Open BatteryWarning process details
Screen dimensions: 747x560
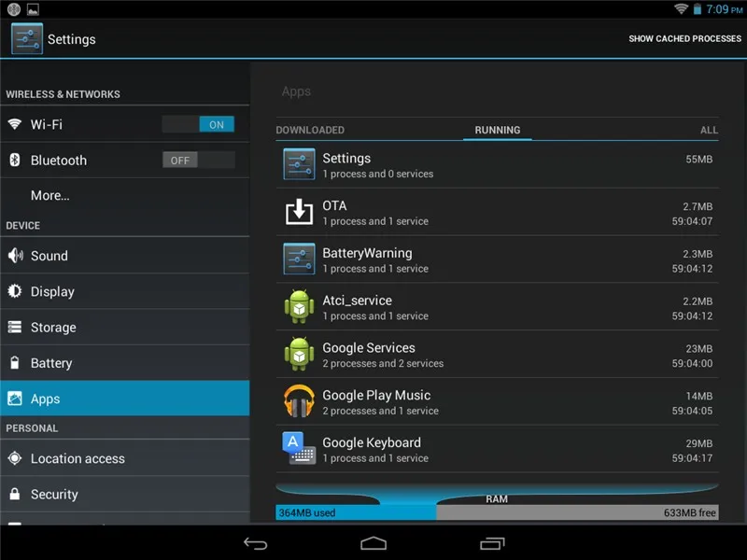point(497,259)
